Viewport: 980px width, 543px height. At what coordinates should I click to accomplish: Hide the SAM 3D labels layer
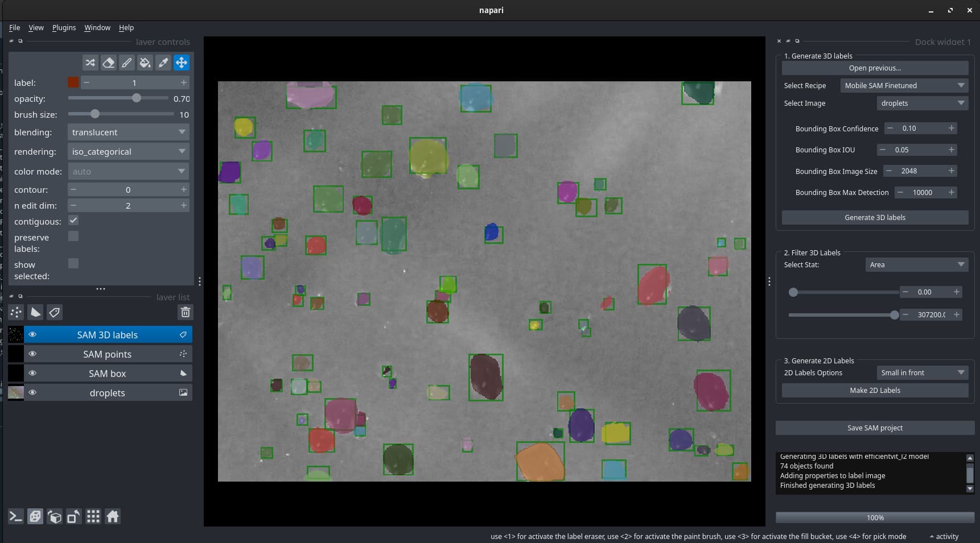click(32, 334)
